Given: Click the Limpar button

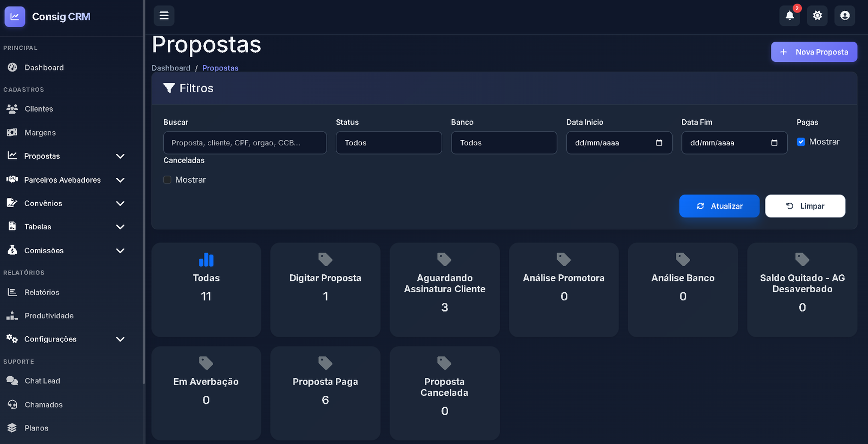Looking at the screenshot, I should coord(805,206).
